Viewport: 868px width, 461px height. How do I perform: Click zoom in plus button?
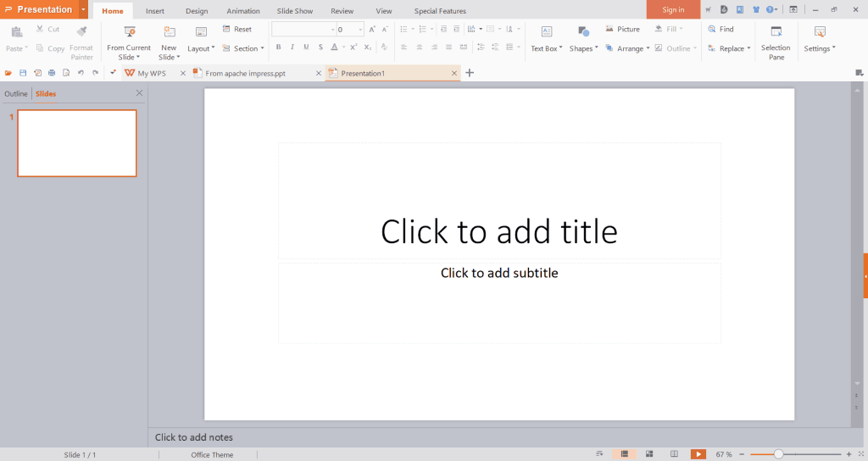pyautogui.click(x=849, y=454)
